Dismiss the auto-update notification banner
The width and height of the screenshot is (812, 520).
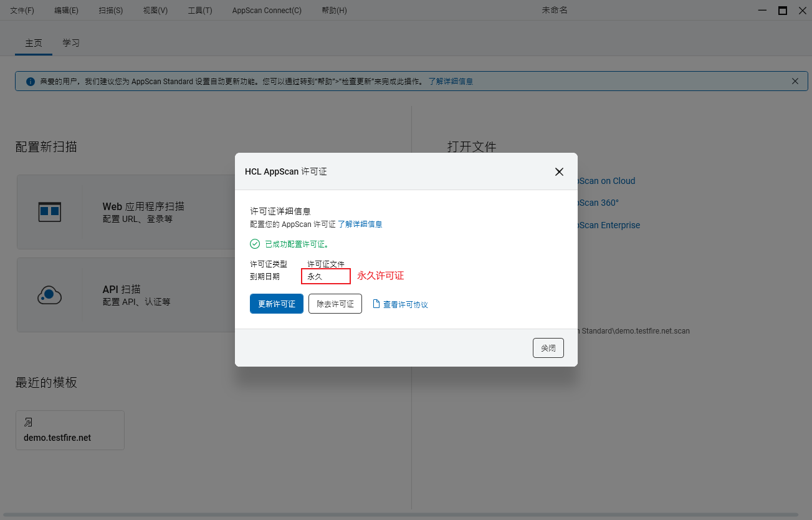click(795, 81)
